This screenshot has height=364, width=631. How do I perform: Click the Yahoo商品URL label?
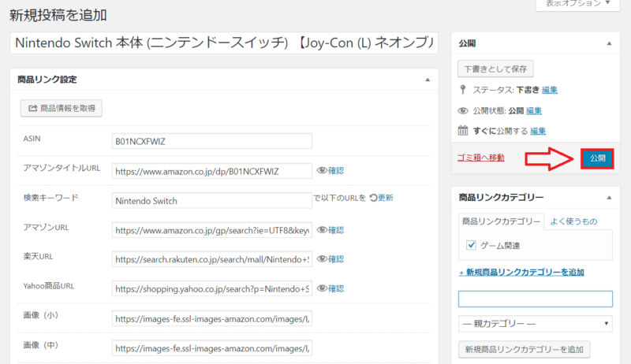49,286
